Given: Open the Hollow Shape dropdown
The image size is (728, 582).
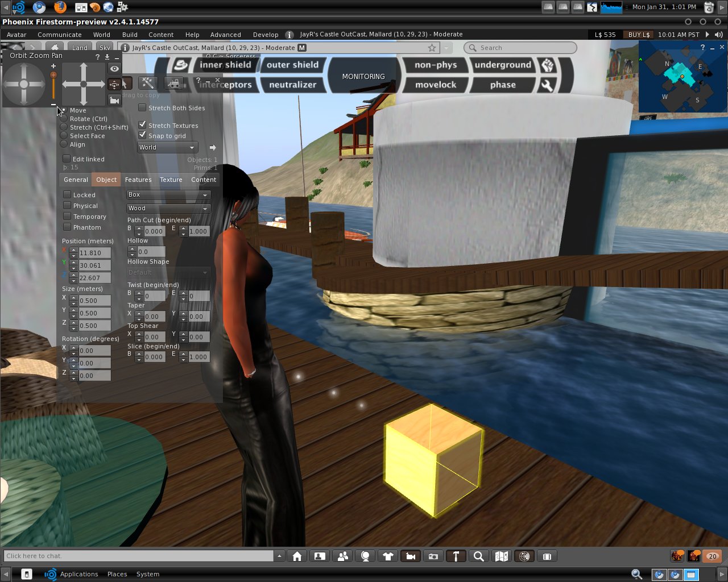Looking at the screenshot, I should pyautogui.click(x=168, y=272).
